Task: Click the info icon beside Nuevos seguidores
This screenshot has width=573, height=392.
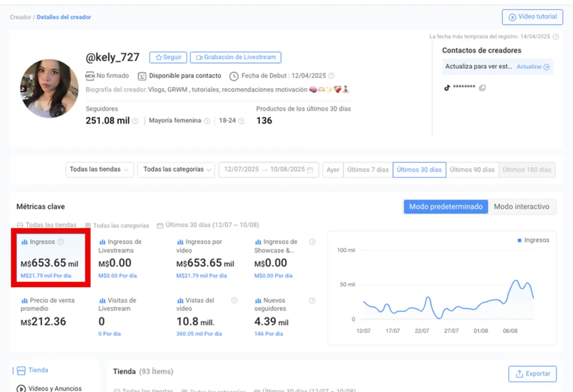Action: (312, 301)
